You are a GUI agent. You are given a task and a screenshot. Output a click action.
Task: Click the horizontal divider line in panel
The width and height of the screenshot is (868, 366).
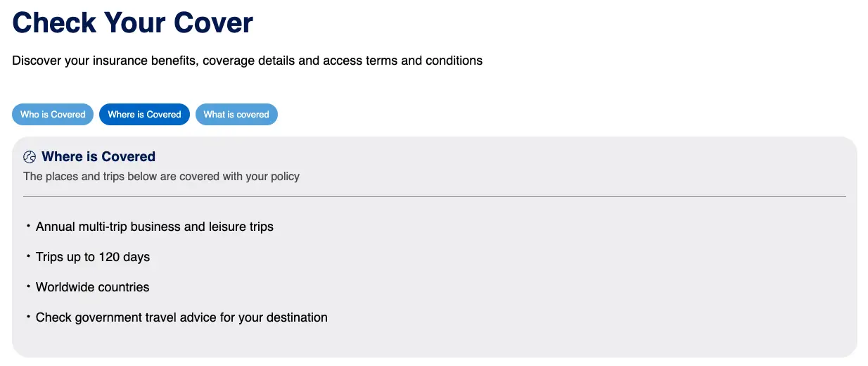pos(435,196)
